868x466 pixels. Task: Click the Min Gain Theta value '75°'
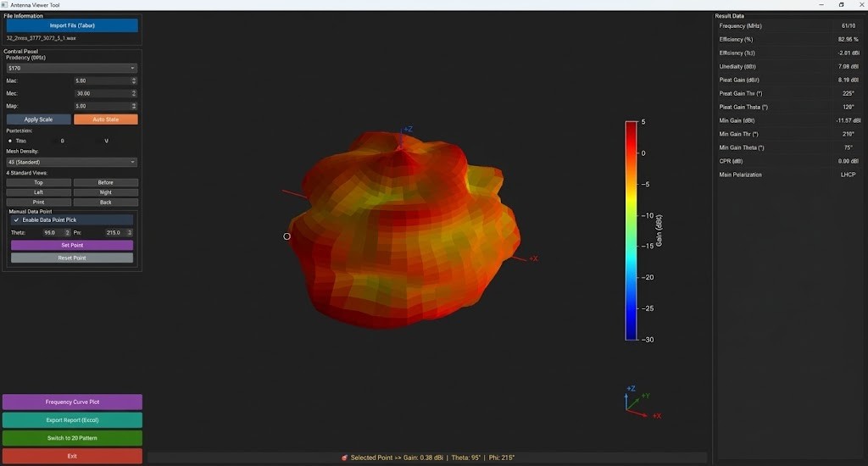point(849,147)
